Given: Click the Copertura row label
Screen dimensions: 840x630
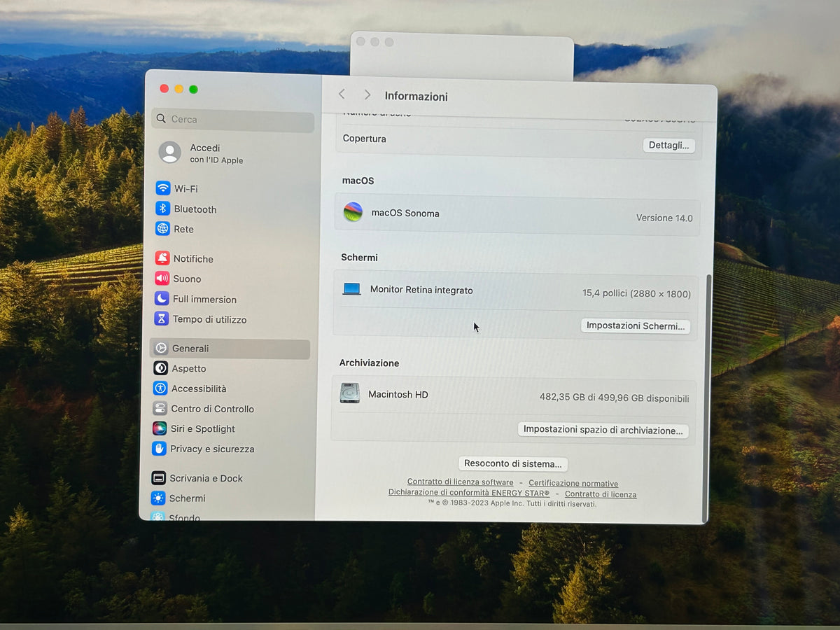Looking at the screenshot, I should pos(364,139).
